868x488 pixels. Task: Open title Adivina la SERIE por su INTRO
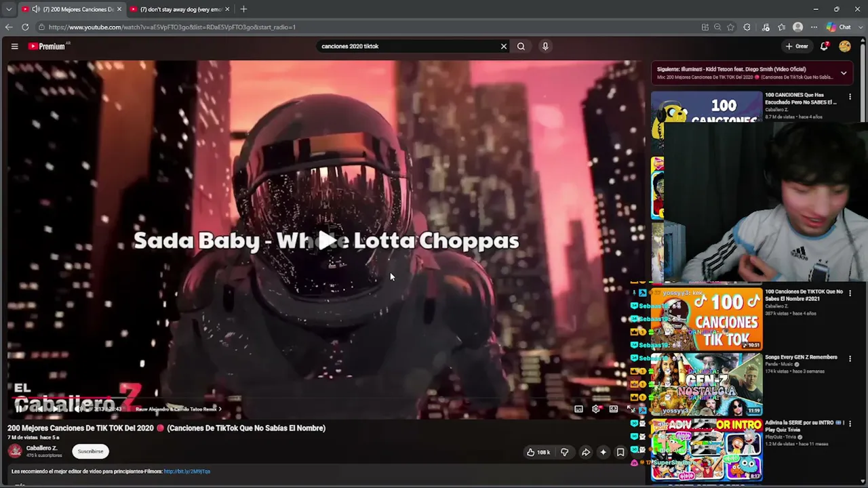click(804, 426)
